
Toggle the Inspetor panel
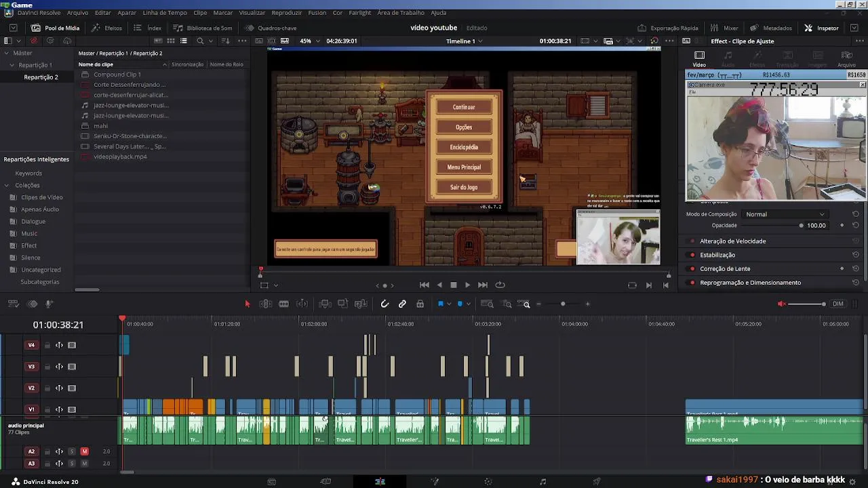click(822, 28)
